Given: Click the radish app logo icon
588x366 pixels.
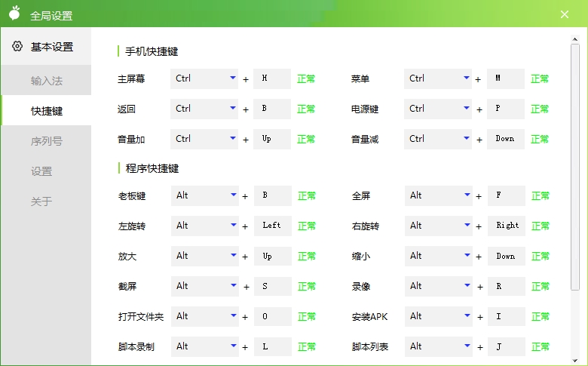Looking at the screenshot, I should (x=14, y=14).
